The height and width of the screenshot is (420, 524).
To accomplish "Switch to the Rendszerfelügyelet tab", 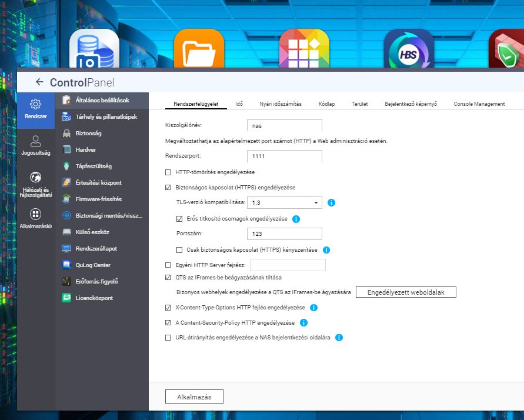I will coord(196,104).
